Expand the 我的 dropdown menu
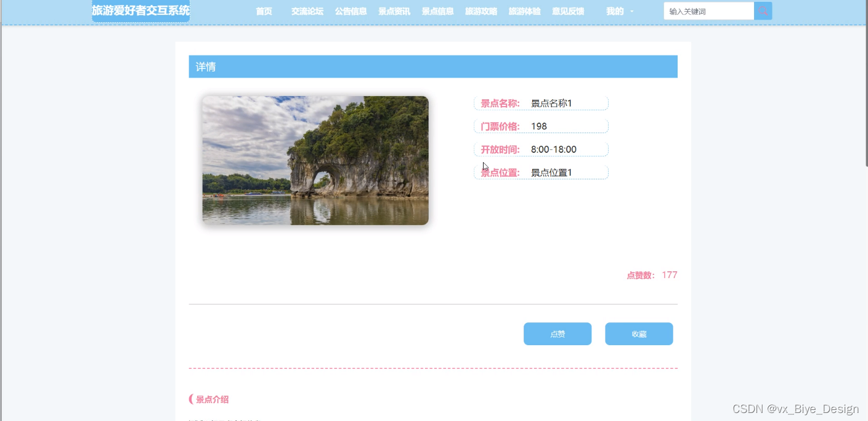 coord(619,11)
